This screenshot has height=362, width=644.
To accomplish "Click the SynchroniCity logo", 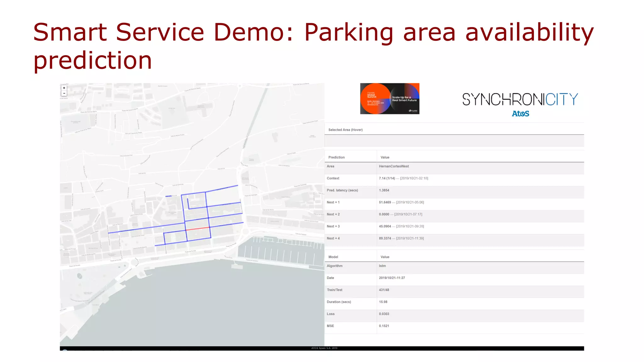I will coord(520,99).
